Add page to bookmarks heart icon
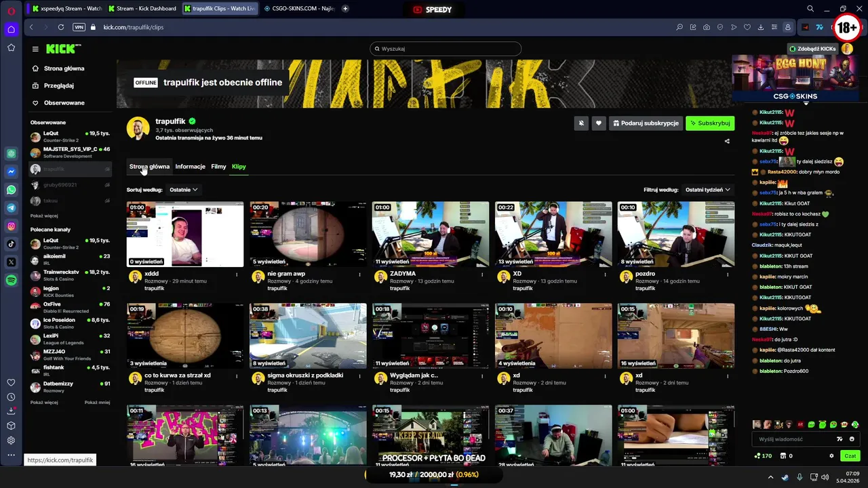The width and height of the screenshot is (868, 488). tap(747, 27)
